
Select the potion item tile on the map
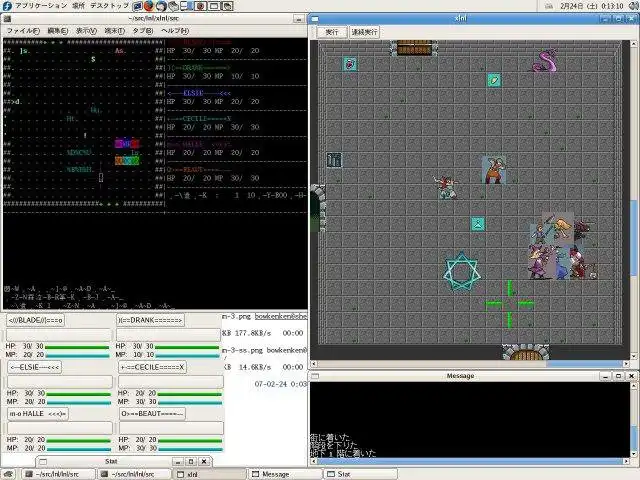349,64
